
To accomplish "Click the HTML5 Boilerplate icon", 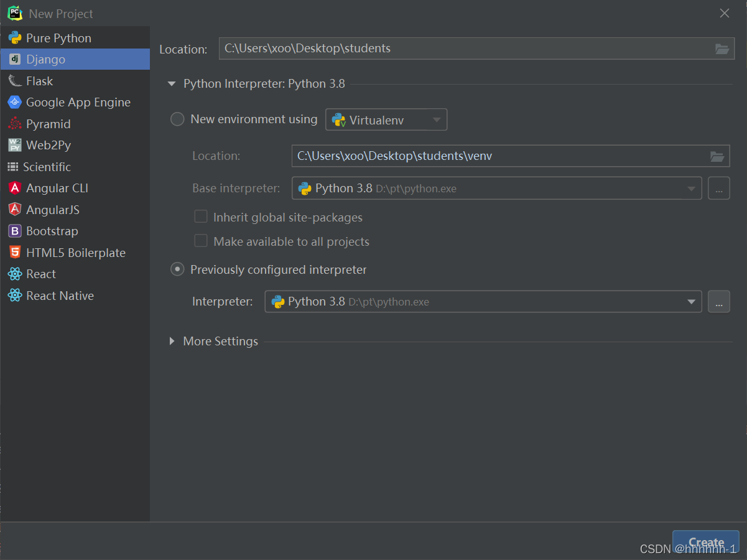I will click(x=15, y=253).
